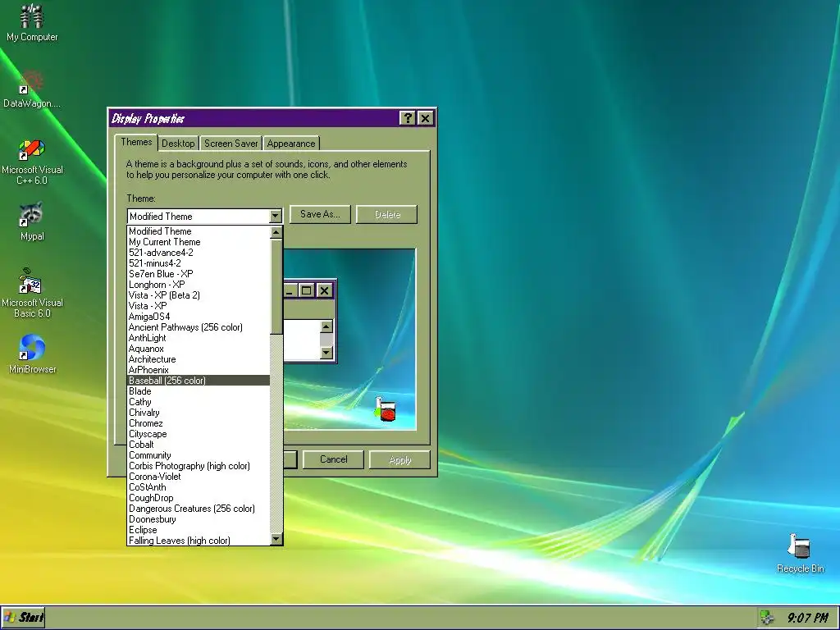Choose the Eclipse theme
Screen dimensions: 840x630
click(x=199, y=530)
